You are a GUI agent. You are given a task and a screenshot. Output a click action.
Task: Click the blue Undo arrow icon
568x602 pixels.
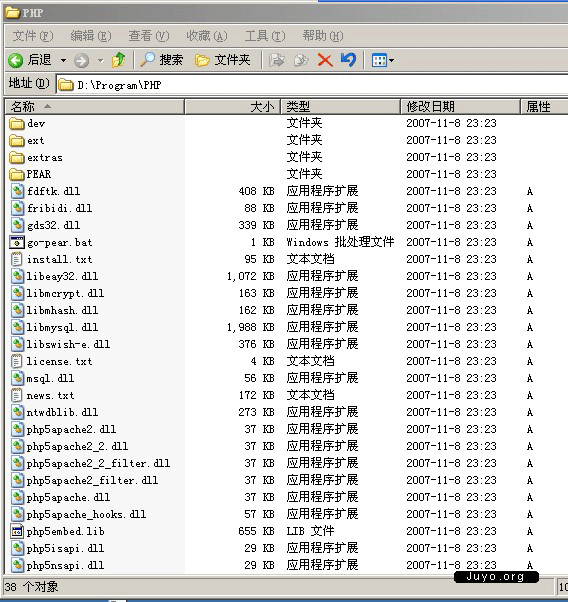click(349, 60)
